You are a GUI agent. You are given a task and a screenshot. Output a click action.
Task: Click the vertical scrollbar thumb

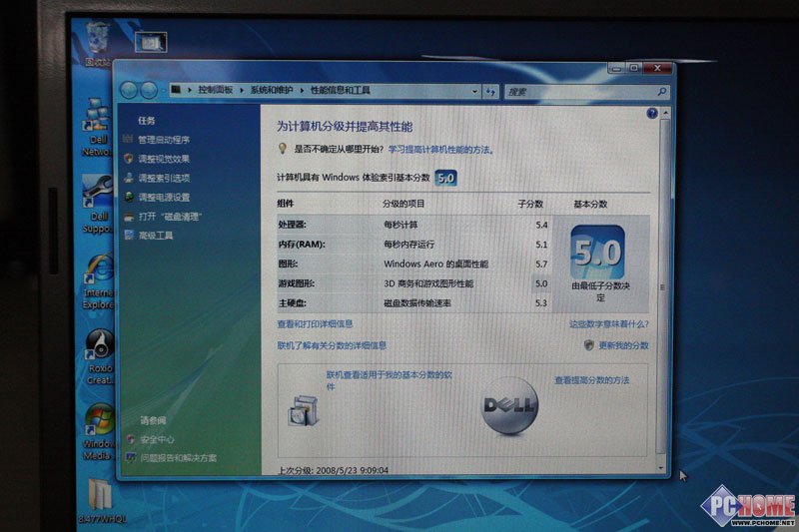click(662, 286)
